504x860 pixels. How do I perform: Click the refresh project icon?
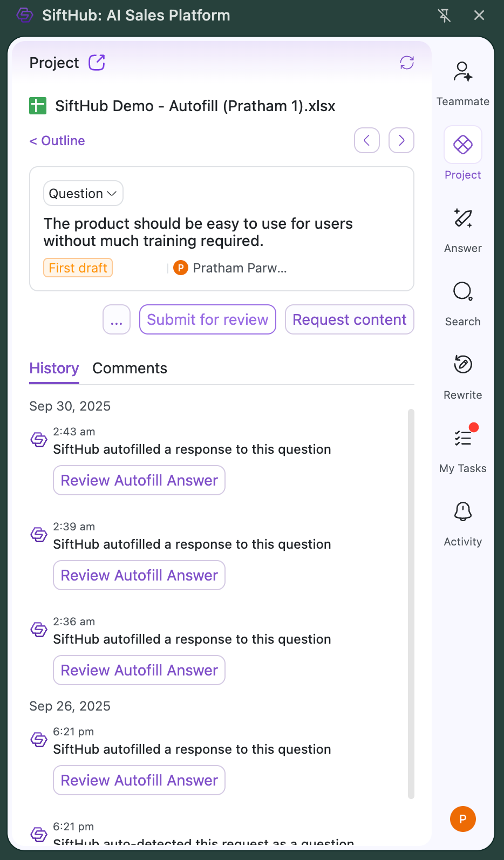407,63
